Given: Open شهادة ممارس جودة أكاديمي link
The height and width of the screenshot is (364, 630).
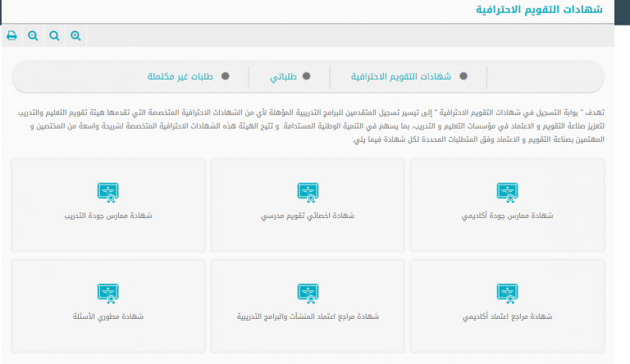Looking at the screenshot, I should (507, 216).
